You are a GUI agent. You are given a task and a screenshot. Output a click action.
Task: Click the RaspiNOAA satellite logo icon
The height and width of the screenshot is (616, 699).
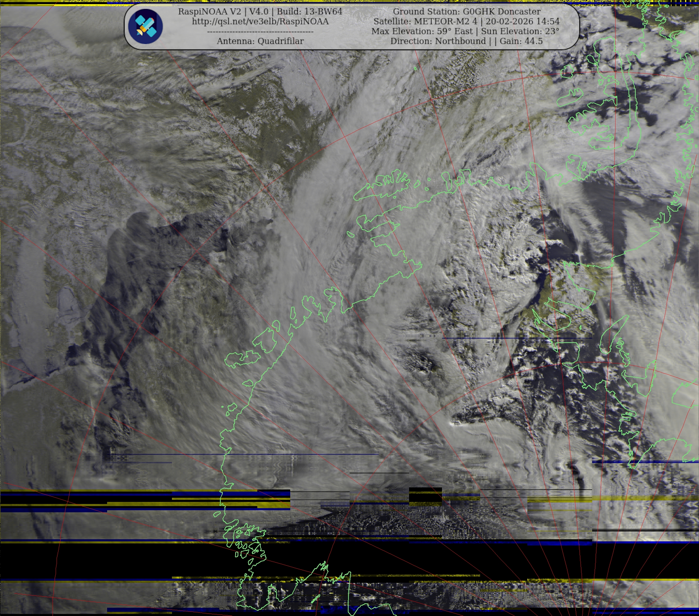tap(145, 27)
